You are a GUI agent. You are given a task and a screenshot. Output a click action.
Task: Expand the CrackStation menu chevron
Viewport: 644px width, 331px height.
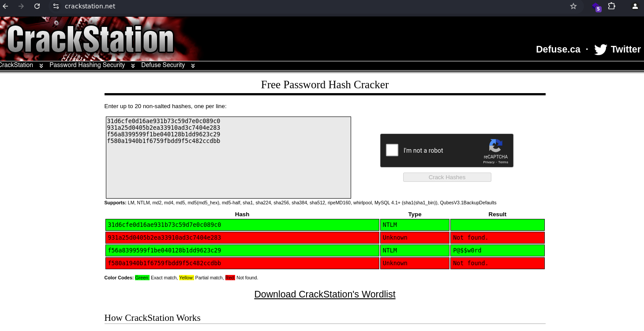[41, 65]
